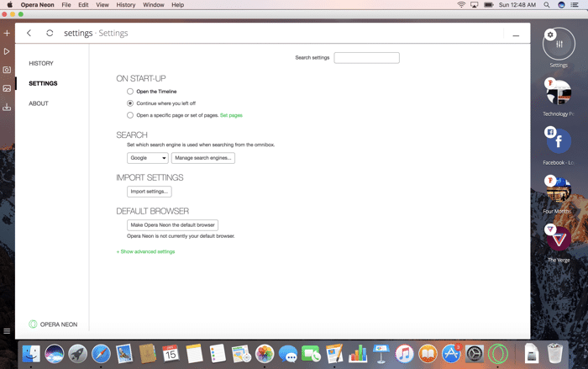The image size is (588, 369).
Task: Open the video player sidebar icon
Action: [x=7, y=51]
